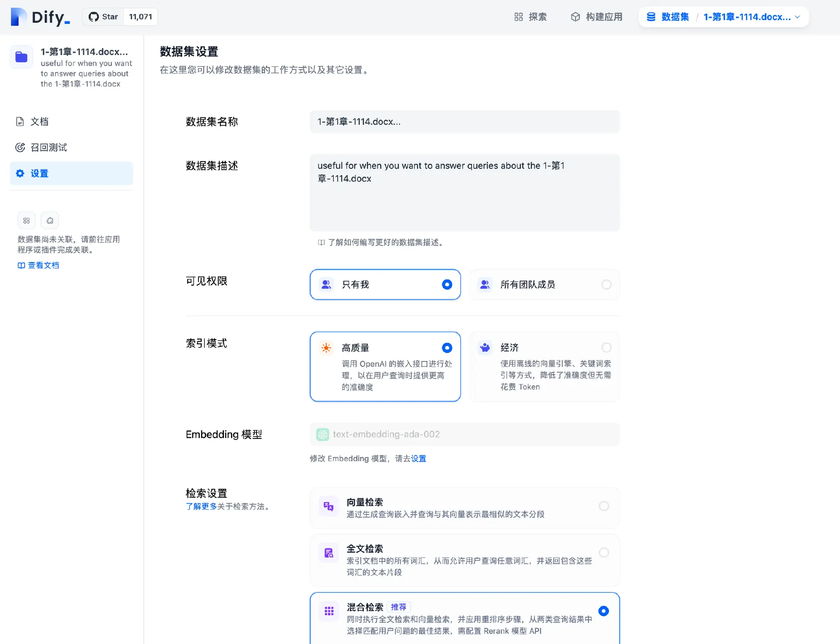Click the vector search icon
840x644 pixels.
tap(329, 506)
